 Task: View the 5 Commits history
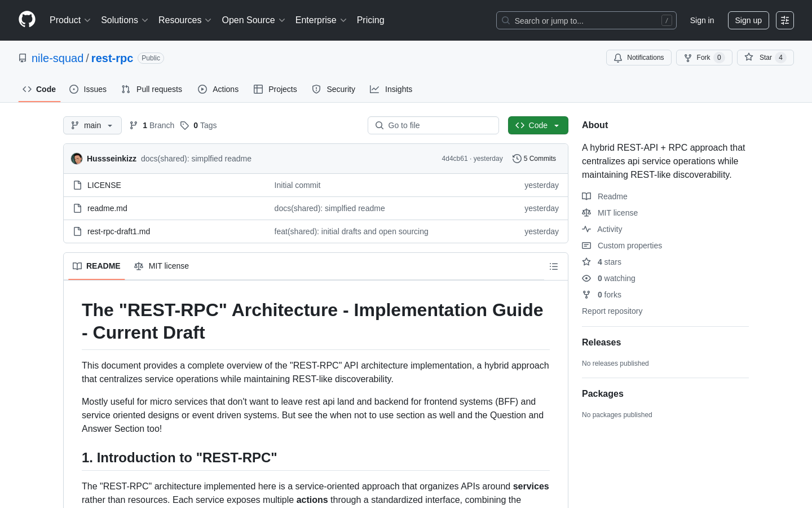(x=534, y=159)
